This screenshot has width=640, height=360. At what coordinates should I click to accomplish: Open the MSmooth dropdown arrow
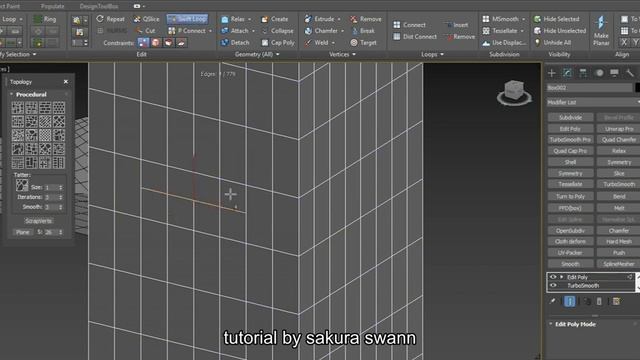[524, 19]
